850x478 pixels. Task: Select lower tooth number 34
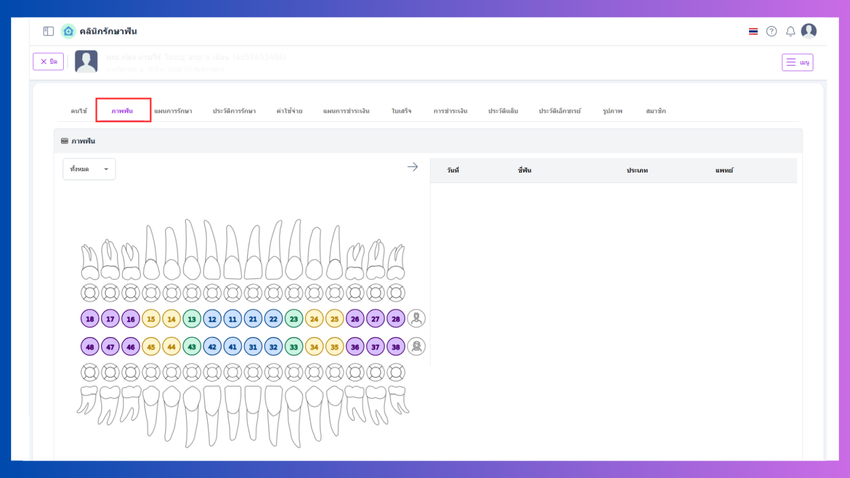point(314,346)
